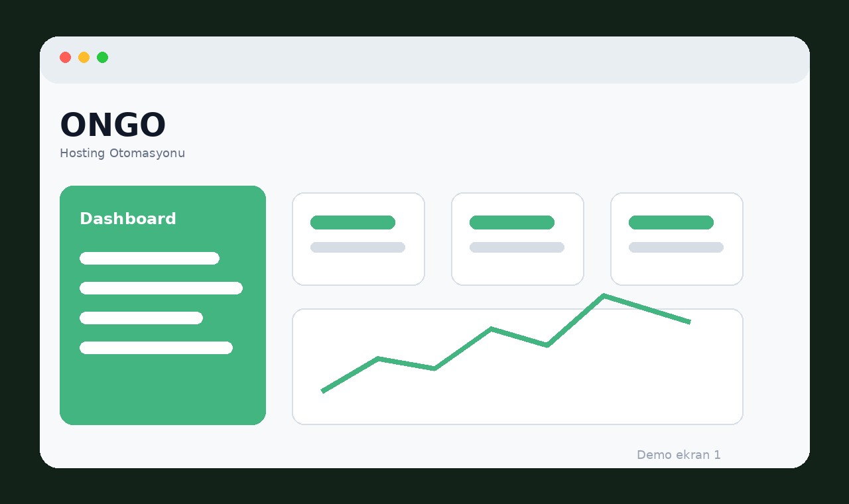Select the last white bar in the green sidebar
The width and height of the screenshot is (849, 504).
point(156,347)
